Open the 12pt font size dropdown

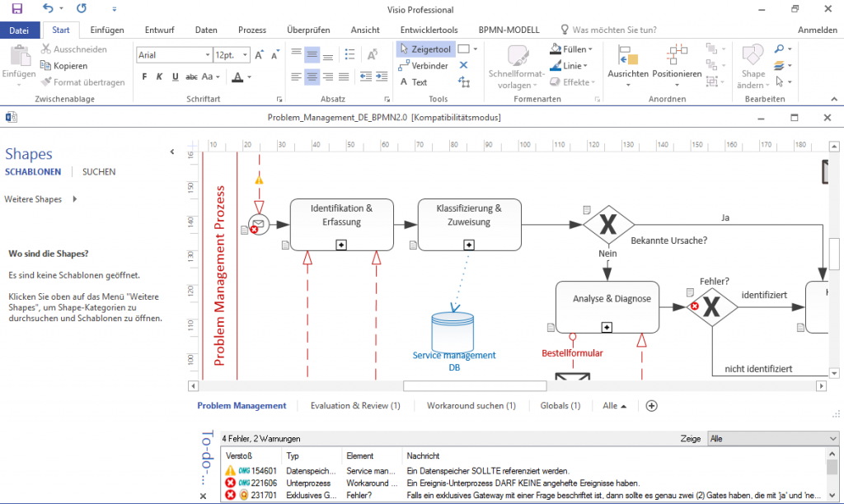click(x=245, y=55)
